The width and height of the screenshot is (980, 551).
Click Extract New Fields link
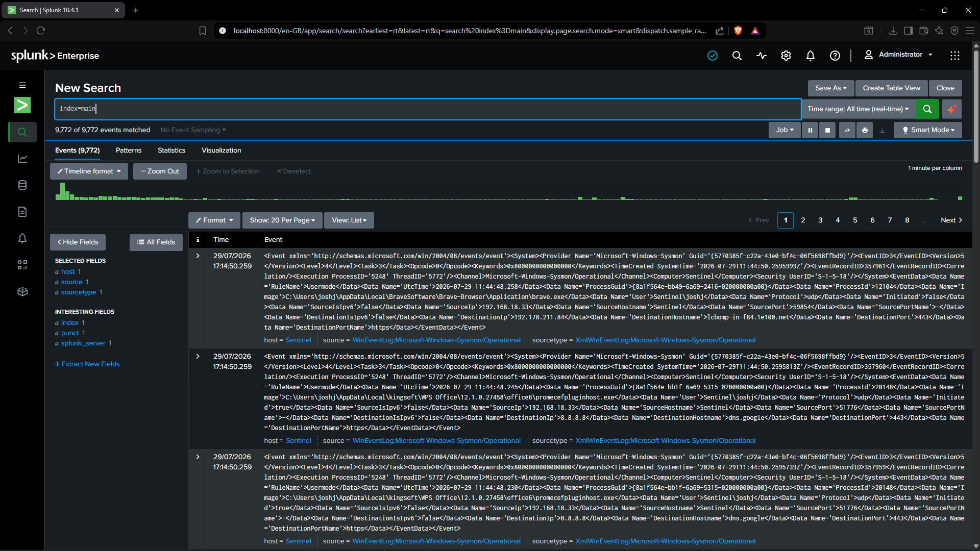[87, 364]
